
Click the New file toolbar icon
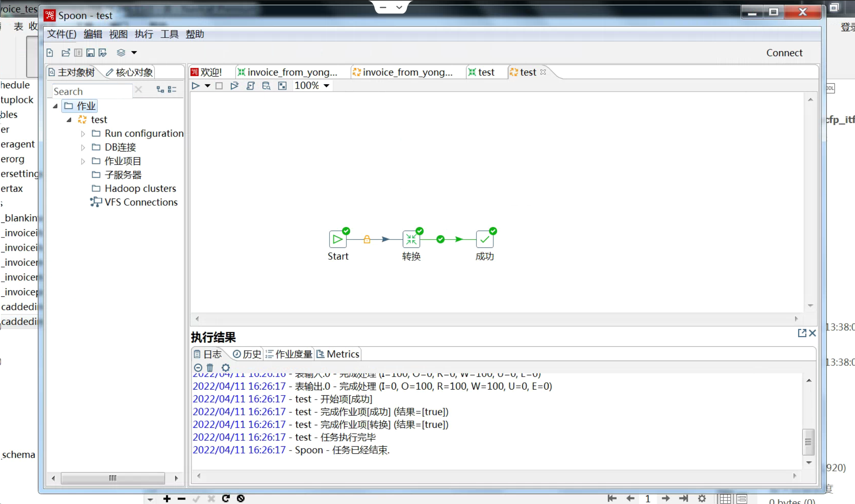(x=50, y=53)
